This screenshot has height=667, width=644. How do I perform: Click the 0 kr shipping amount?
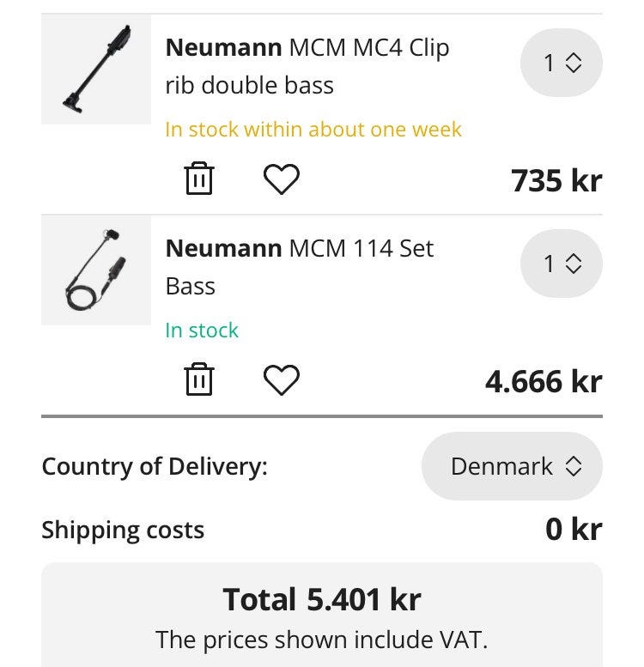574,530
